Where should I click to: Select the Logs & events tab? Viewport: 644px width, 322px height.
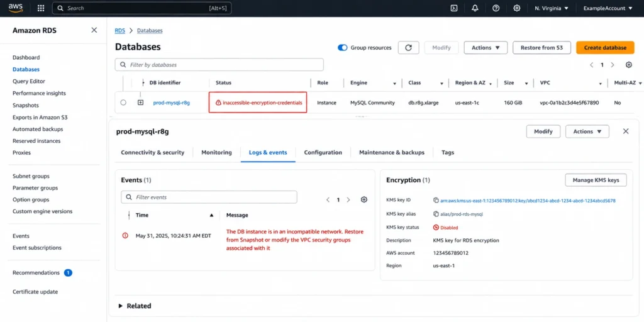268,152
